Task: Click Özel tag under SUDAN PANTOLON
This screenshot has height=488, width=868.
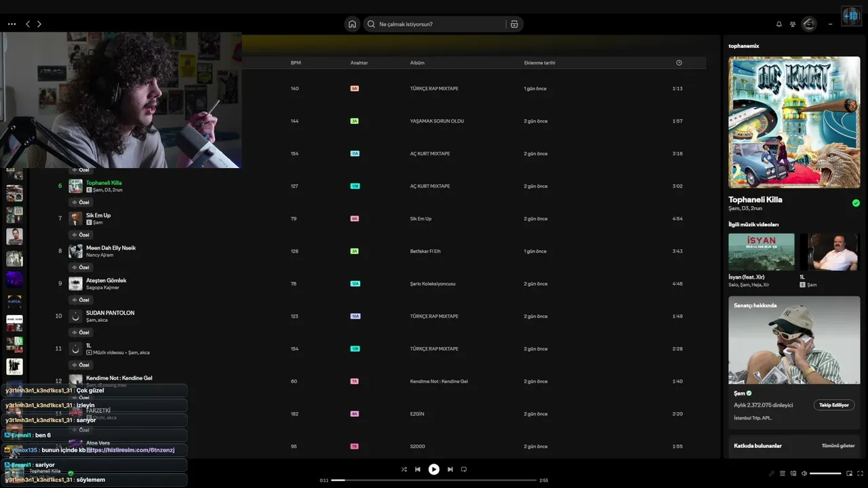Action: pos(81,332)
